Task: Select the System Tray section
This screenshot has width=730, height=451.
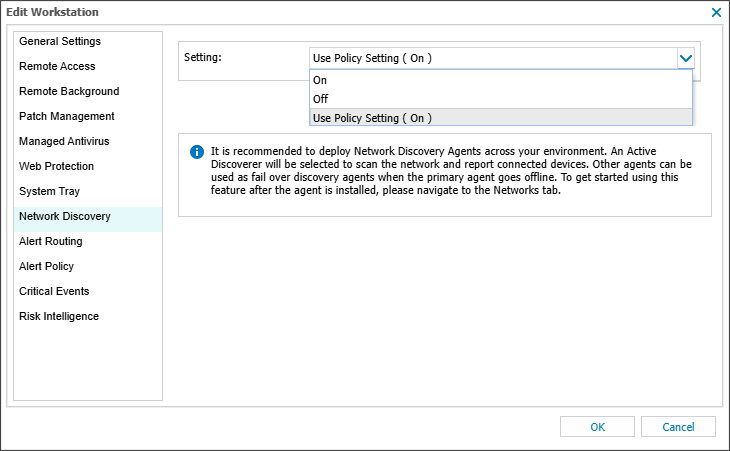Action: (49, 191)
